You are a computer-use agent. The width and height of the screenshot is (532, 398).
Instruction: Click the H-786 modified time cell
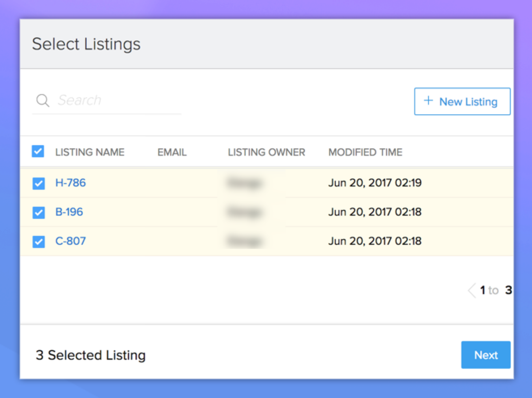[x=375, y=183]
